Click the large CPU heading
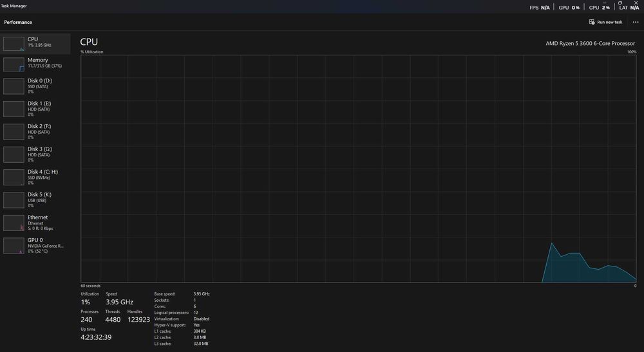The height and width of the screenshot is (352, 644). coord(89,42)
